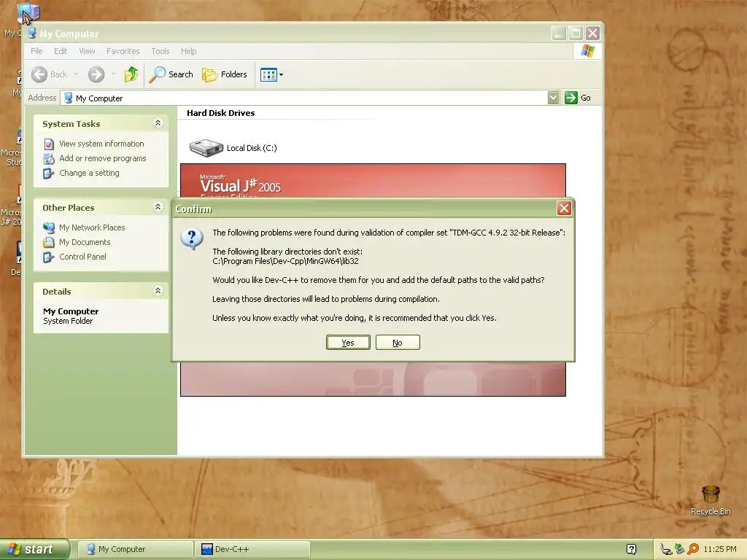The height and width of the screenshot is (560, 747).
Task: Click the Change a setting icon
Action: [x=49, y=174]
